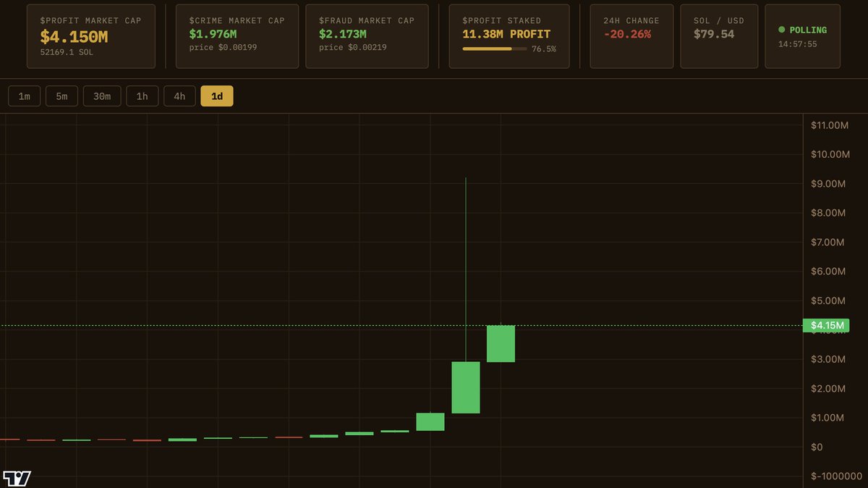Choose the 30m chart interval
Viewport: 868px width, 488px height.
pos(102,96)
